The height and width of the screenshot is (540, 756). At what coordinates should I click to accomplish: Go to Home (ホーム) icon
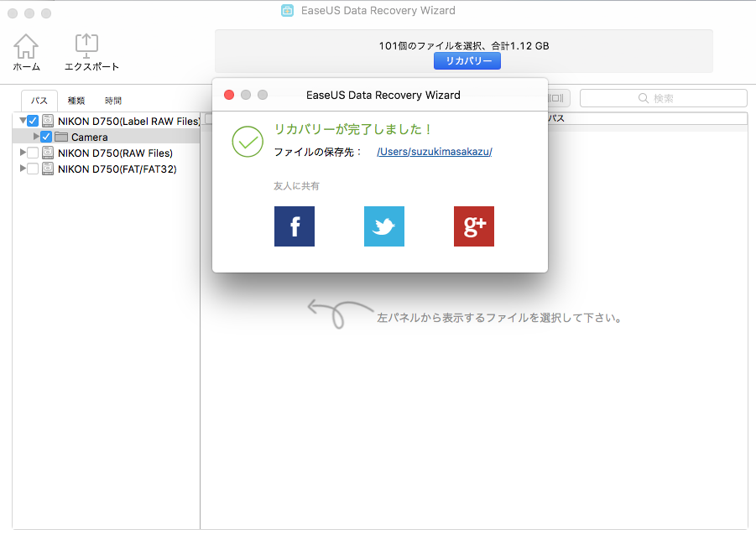[25, 47]
